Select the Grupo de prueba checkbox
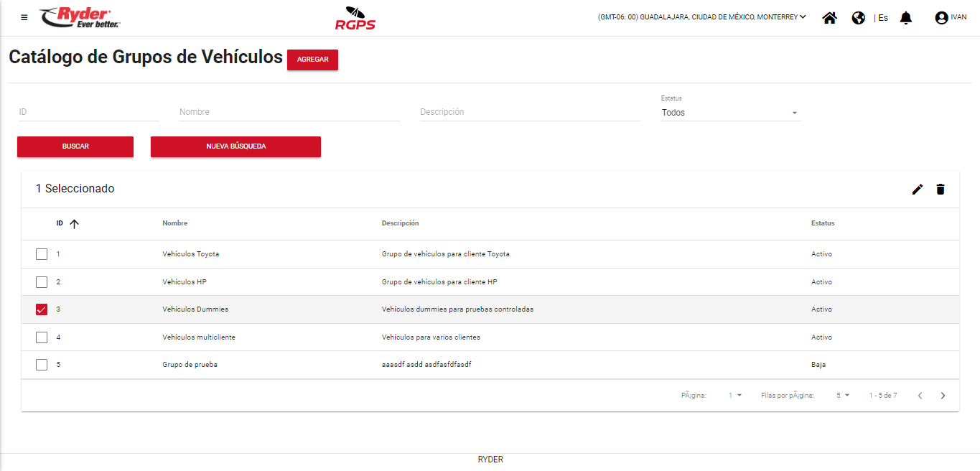 42,365
